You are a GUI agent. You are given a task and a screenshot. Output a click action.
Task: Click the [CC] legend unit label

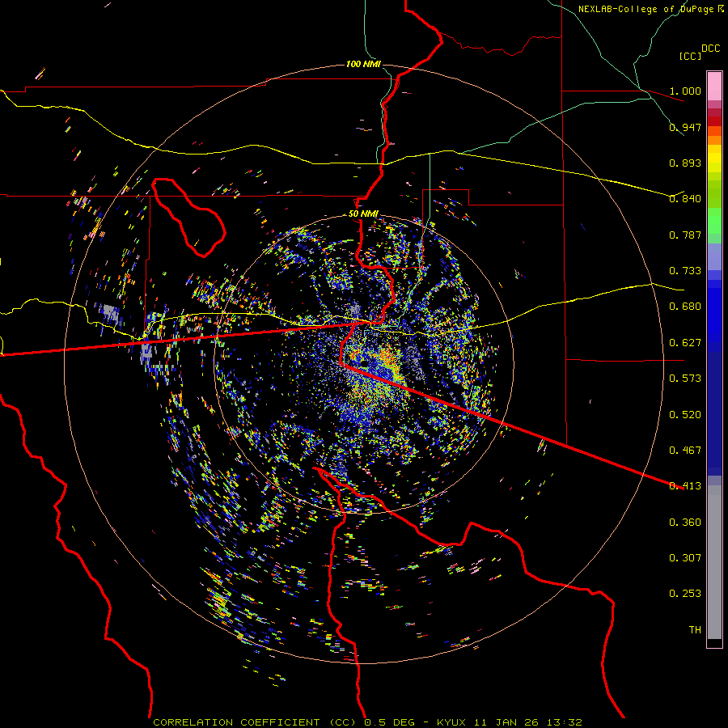(690, 56)
